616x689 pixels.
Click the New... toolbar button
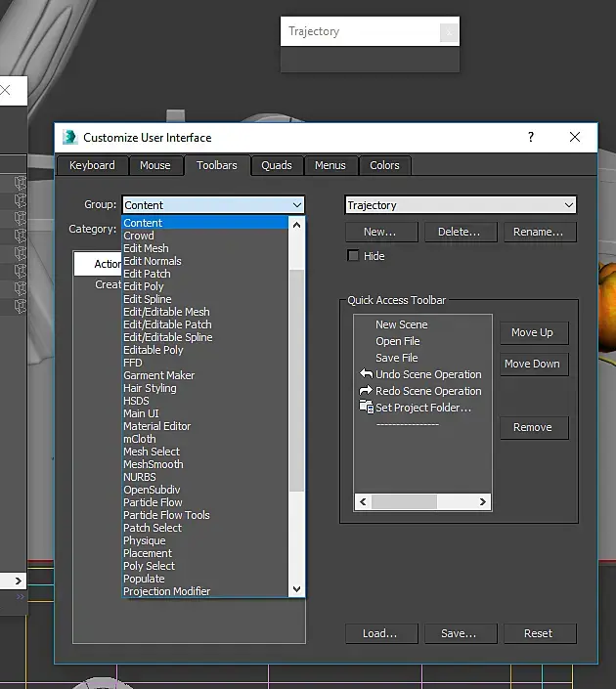381,232
